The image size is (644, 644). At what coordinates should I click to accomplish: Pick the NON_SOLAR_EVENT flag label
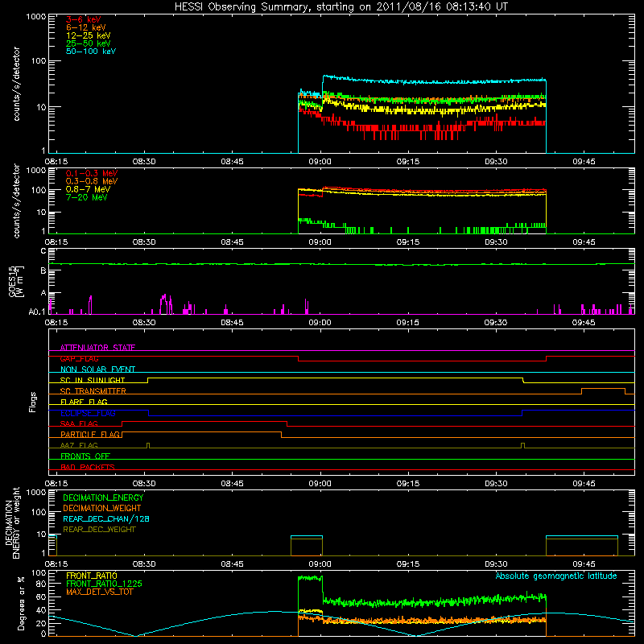[97, 369]
